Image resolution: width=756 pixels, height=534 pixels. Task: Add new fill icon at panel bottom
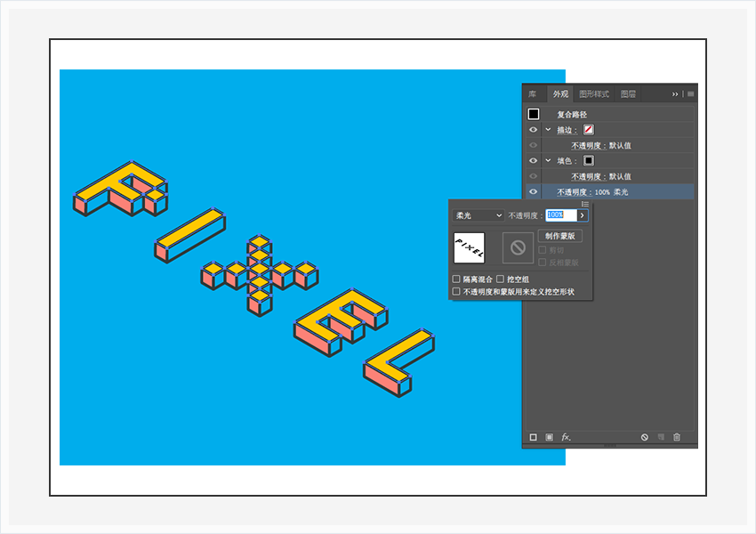[549, 437]
